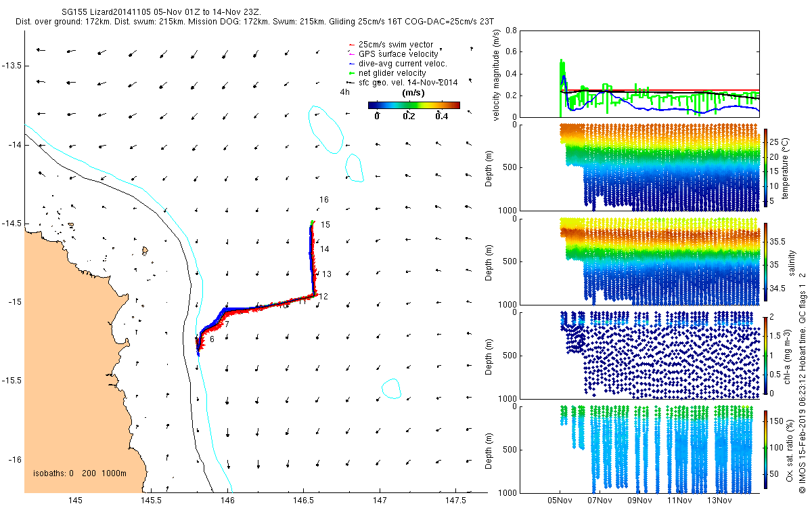This screenshot has height=508, width=812.
Task: Click day label '13' beside the glider track
Action: (326, 274)
